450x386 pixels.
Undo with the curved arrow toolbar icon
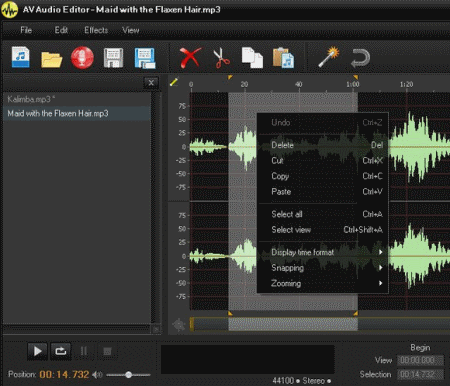360,58
